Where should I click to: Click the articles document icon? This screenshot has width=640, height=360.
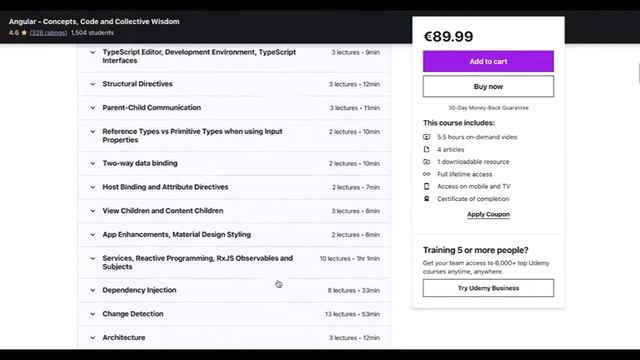[427, 149]
